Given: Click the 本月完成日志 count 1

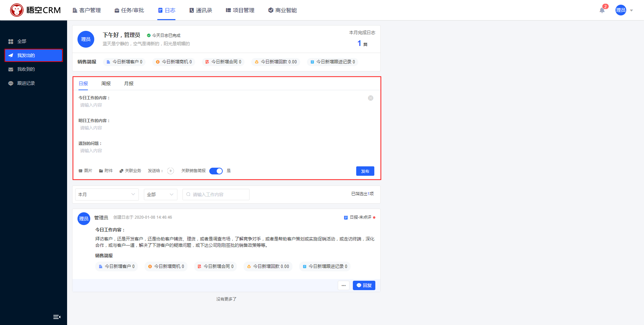Looking at the screenshot, I should (x=359, y=43).
